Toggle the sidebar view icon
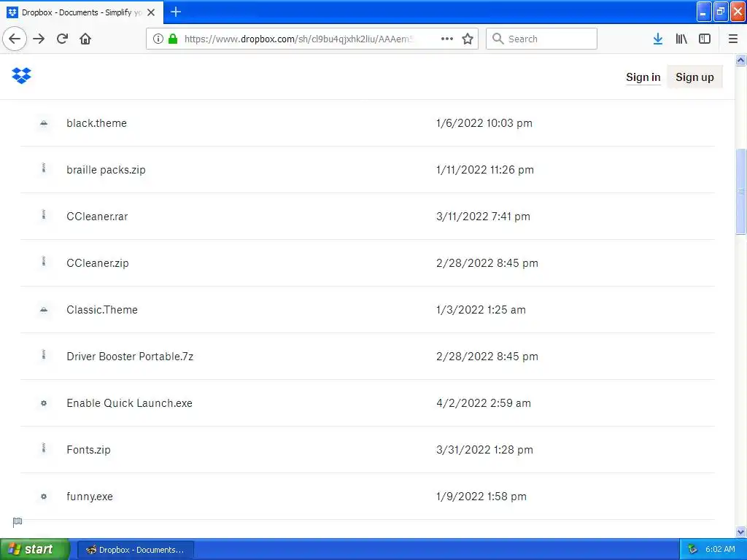The width and height of the screenshot is (747, 560). (705, 39)
